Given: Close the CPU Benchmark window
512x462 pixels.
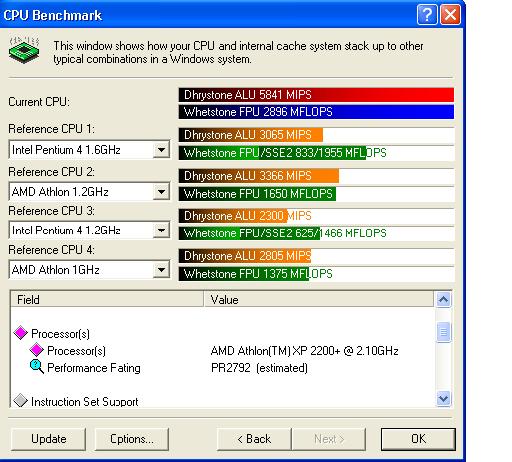Looking at the screenshot, I should coord(450,15).
